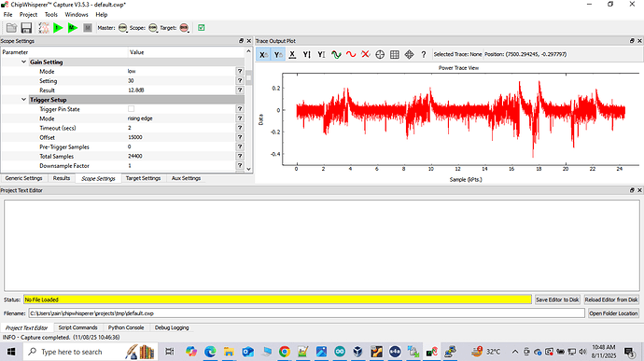Click Open Folder Location button
This screenshot has height=361, width=644.
pyautogui.click(x=613, y=313)
